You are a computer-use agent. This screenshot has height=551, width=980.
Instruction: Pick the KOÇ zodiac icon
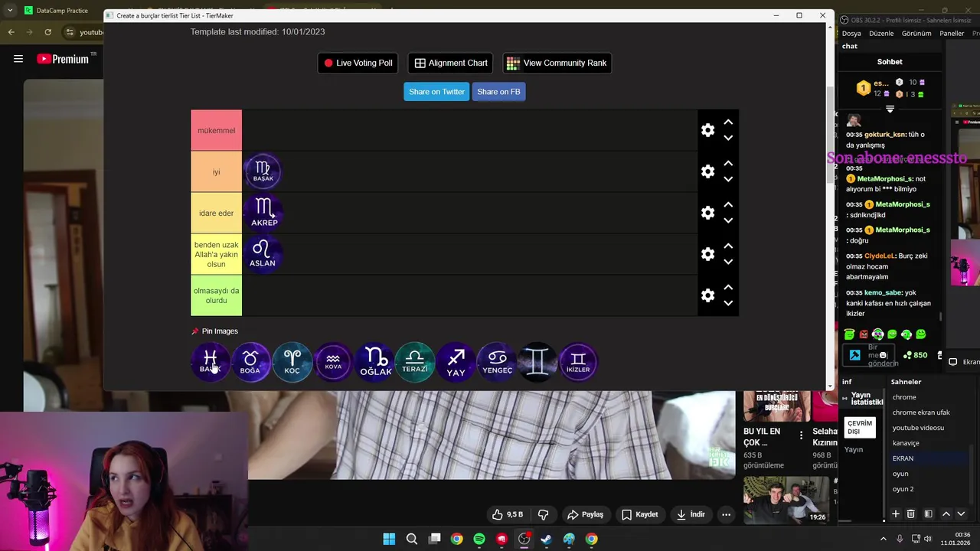point(292,361)
